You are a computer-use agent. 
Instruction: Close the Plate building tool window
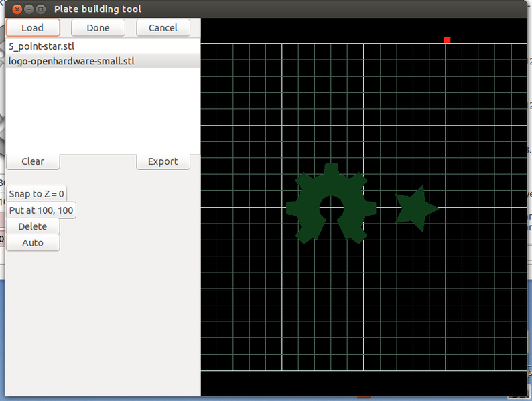point(17,9)
